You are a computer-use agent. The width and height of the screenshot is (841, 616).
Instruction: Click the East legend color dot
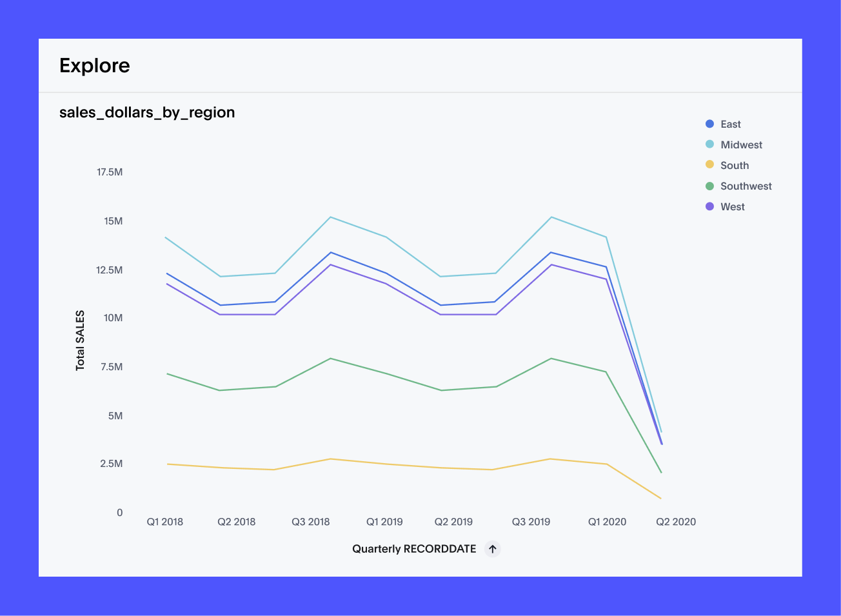click(x=709, y=124)
